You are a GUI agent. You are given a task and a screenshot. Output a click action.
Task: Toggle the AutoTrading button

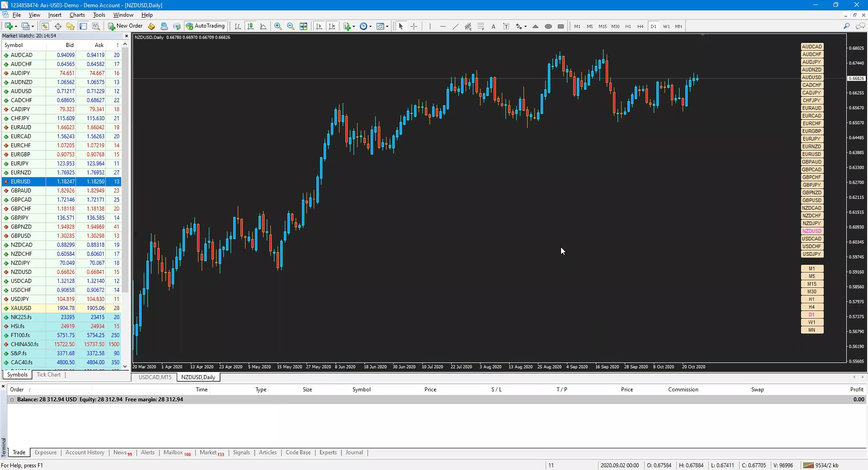(x=206, y=26)
